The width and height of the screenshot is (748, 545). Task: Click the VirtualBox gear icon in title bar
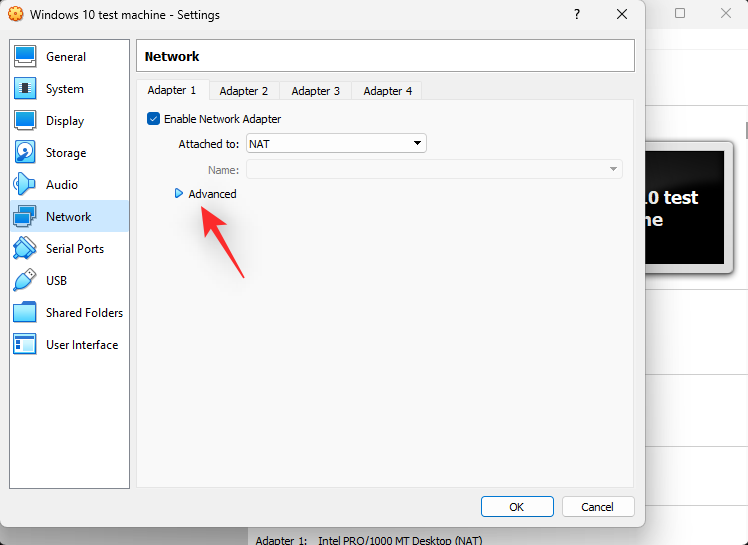(15, 14)
